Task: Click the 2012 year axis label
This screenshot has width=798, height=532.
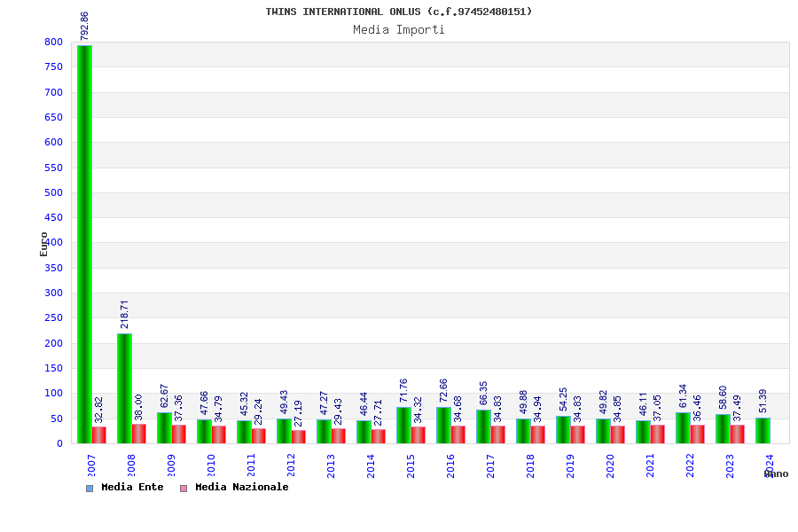Action: [x=291, y=465]
